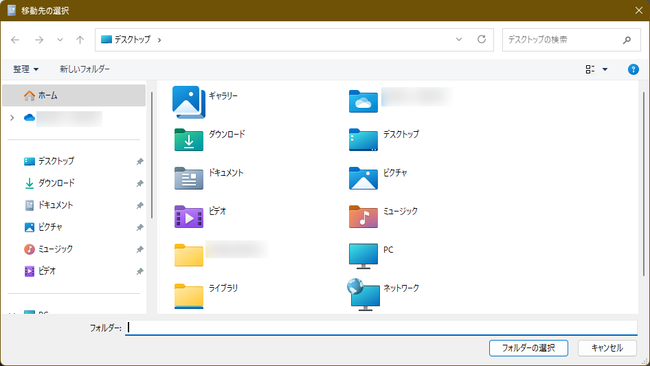Open the recent locations dropdown chevron
The height and width of the screenshot is (366, 650).
(x=60, y=40)
